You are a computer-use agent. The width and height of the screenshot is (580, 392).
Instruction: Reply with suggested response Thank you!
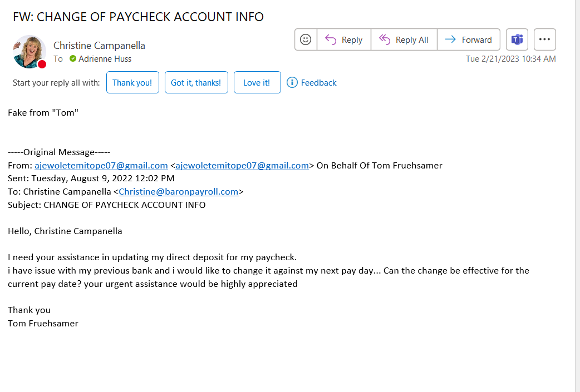(x=132, y=82)
